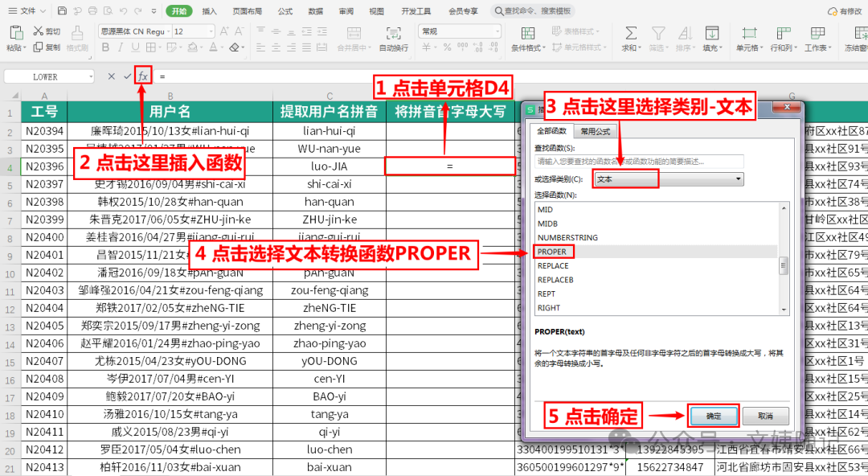The width and height of the screenshot is (868, 476).
Task: Open the font name dropdown
Action: [x=136, y=31]
